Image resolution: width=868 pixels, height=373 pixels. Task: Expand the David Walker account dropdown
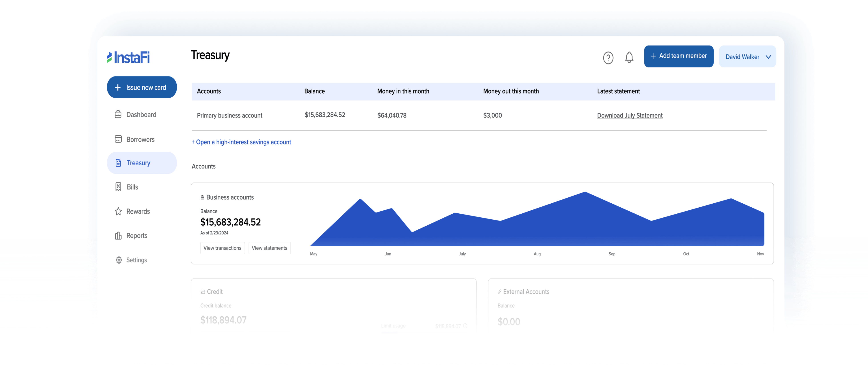click(742, 57)
